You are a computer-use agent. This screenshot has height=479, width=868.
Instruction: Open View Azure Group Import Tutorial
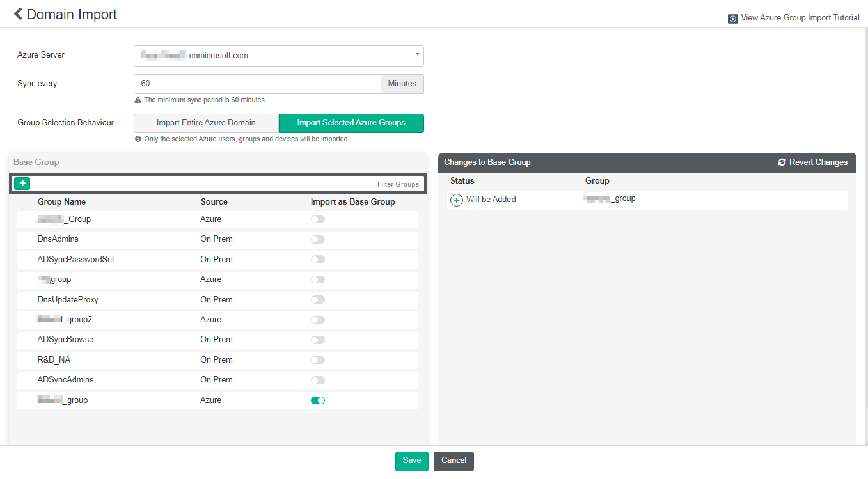(x=800, y=18)
